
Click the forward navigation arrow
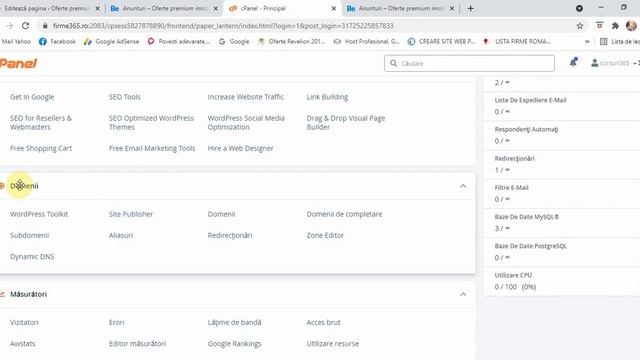pyautogui.click(x=9, y=26)
